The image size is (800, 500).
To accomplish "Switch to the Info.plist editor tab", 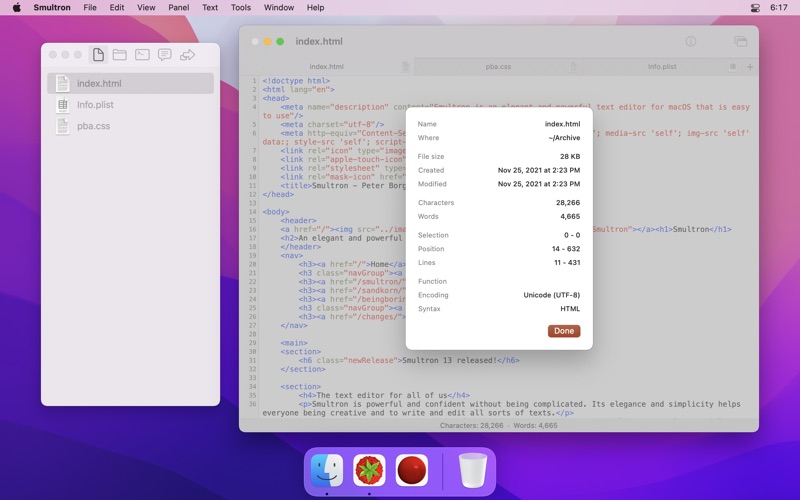I will tap(662, 67).
